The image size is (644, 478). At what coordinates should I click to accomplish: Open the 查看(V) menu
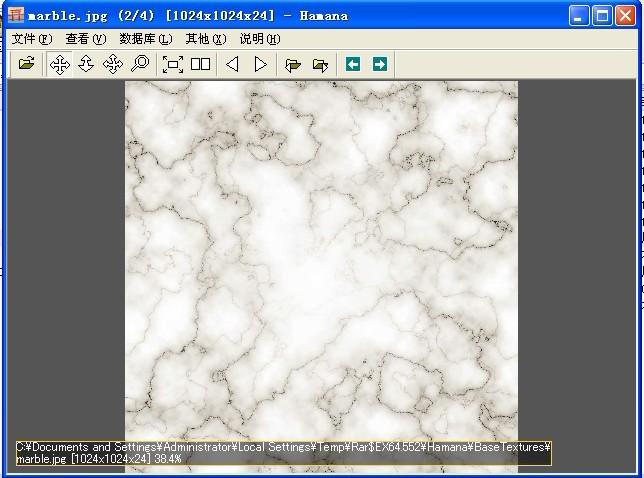point(86,39)
